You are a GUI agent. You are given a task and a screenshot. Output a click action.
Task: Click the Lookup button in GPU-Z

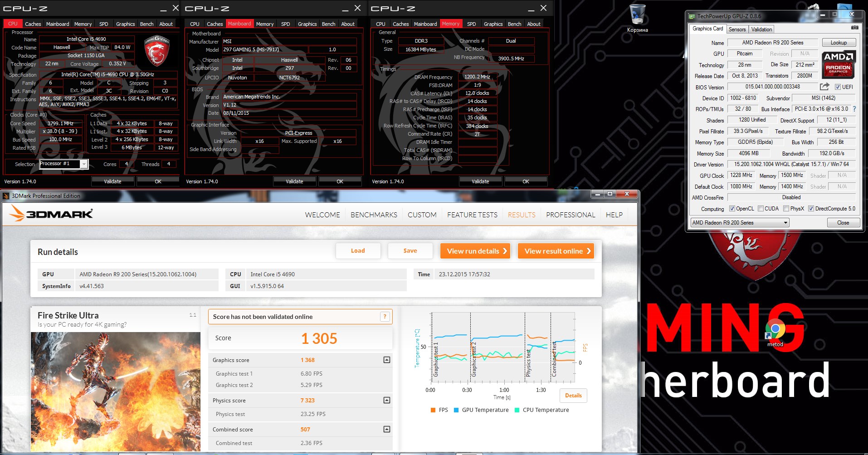tap(839, 43)
